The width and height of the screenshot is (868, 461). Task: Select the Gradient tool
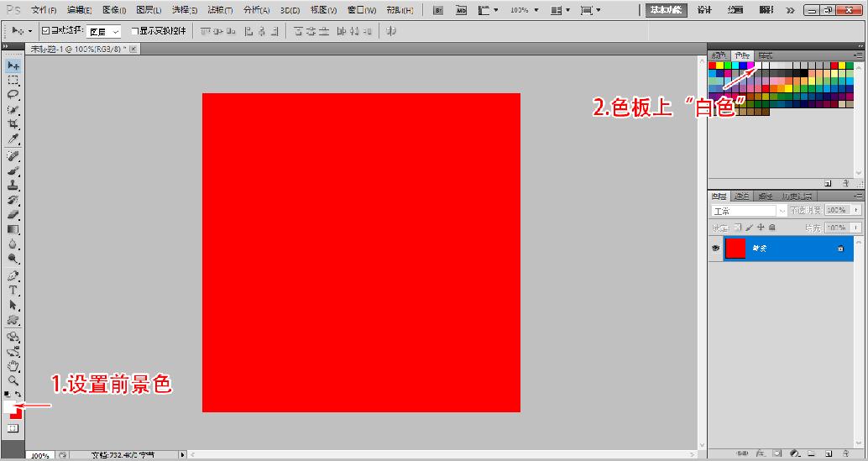[x=13, y=228]
